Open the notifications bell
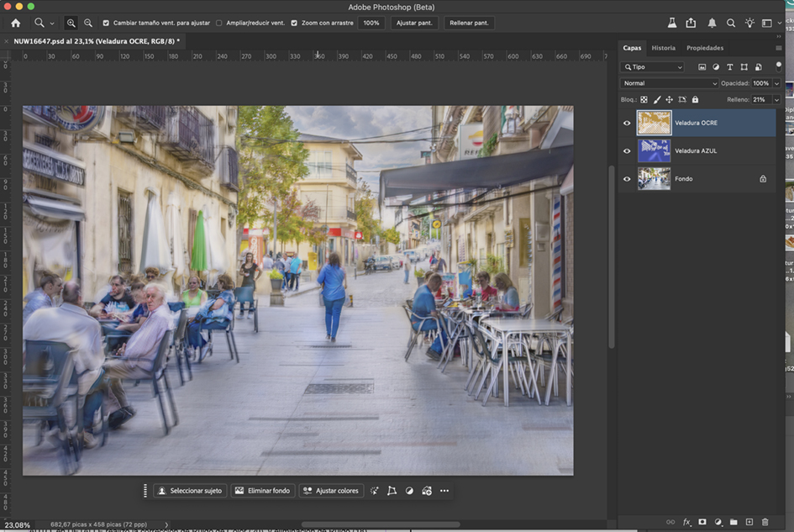Screen dimensions: 794x532 tap(712, 23)
